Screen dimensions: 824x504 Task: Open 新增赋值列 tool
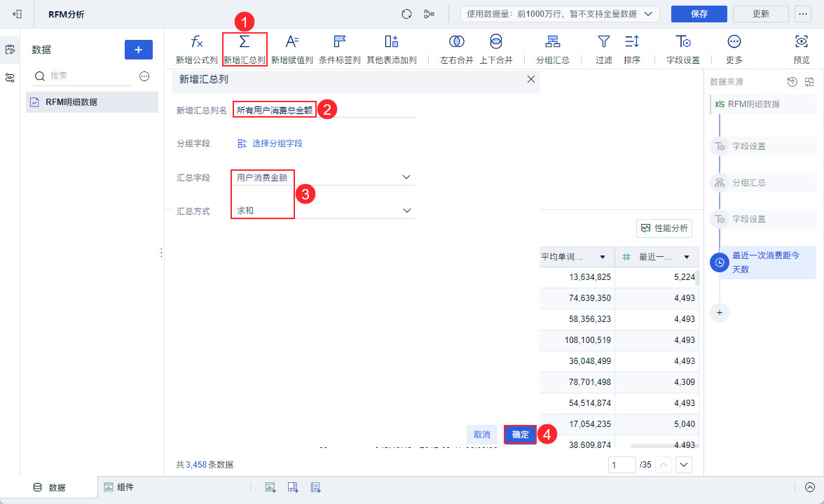pyautogui.click(x=291, y=49)
